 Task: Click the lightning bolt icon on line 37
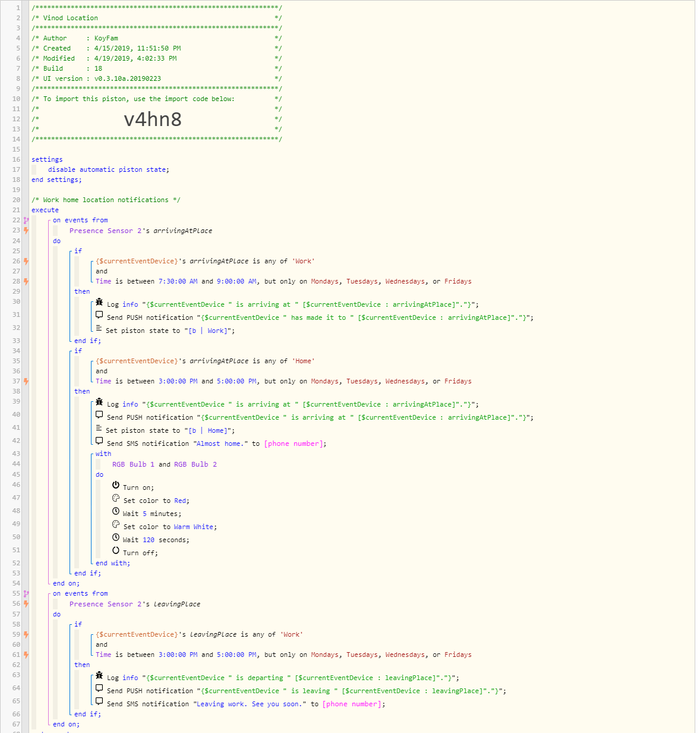point(26,381)
